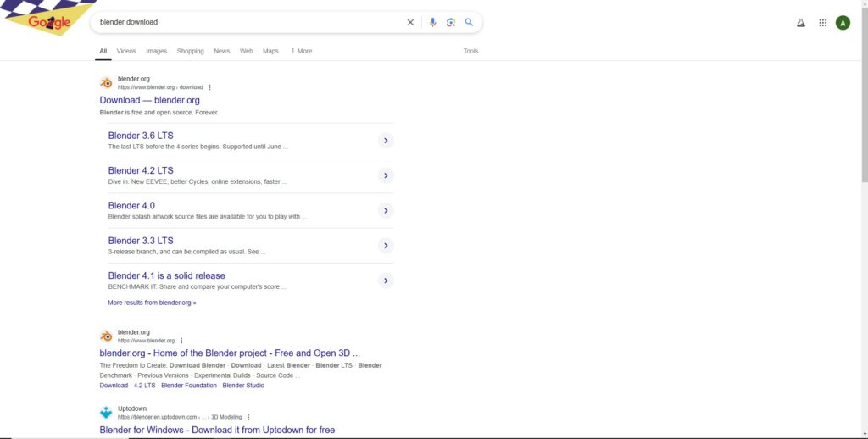Switch to the News tab
Screen dimensions: 868x439
click(x=221, y=51)
